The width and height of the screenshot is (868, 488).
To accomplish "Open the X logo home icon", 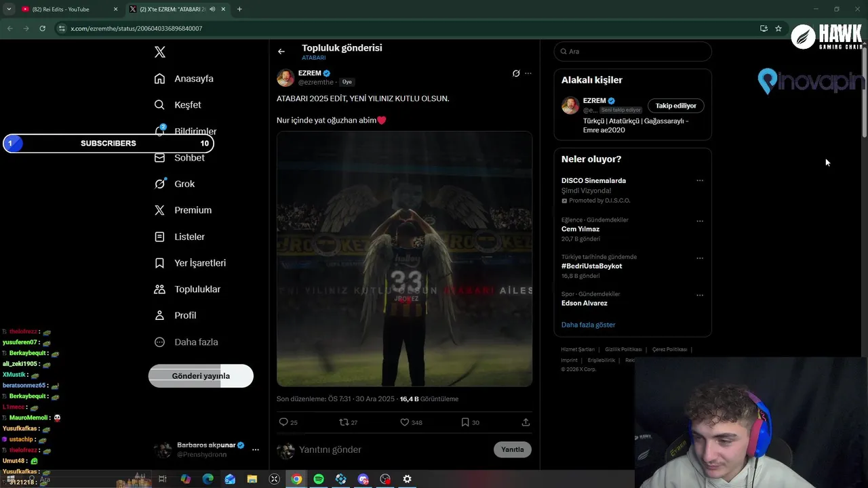I will (160, 52).
